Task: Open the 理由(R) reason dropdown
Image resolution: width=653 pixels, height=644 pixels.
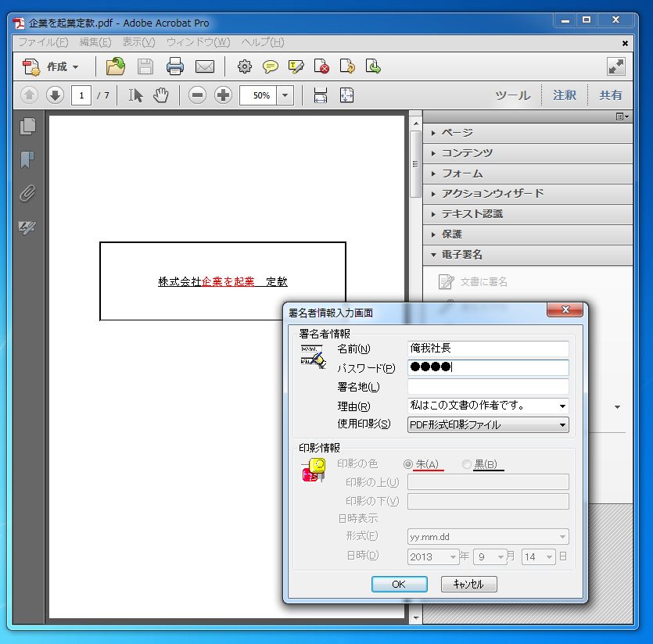Action: click(x=562, y=406)
